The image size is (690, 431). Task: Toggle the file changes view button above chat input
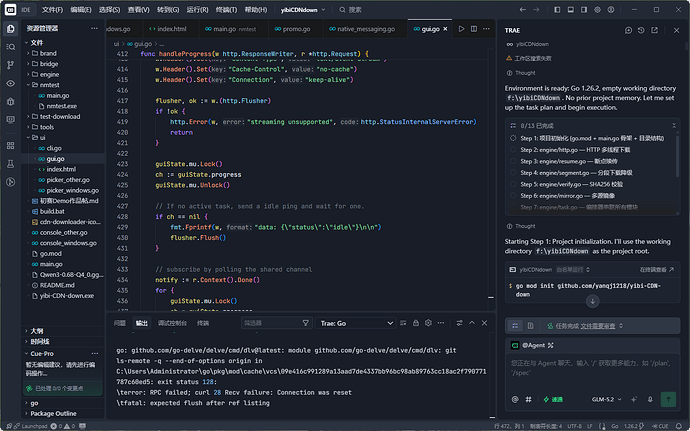[x=531, y=326]
